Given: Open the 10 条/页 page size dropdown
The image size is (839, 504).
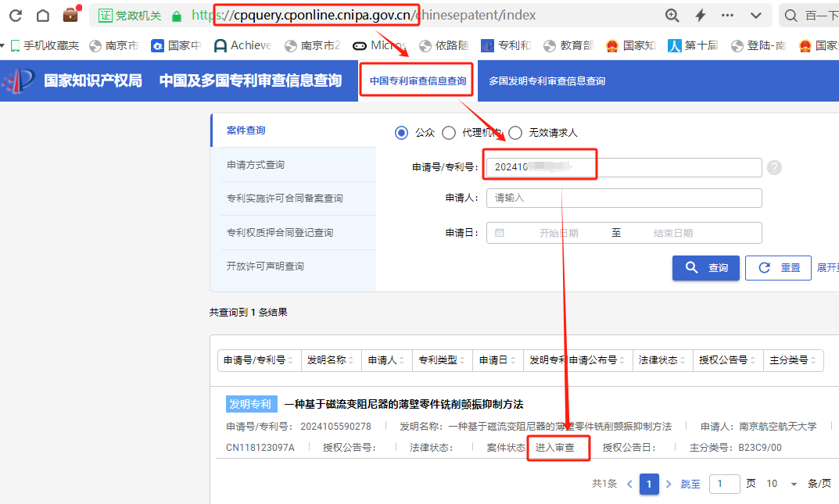Looking at the screenshot, I should (x=783, y=484).
